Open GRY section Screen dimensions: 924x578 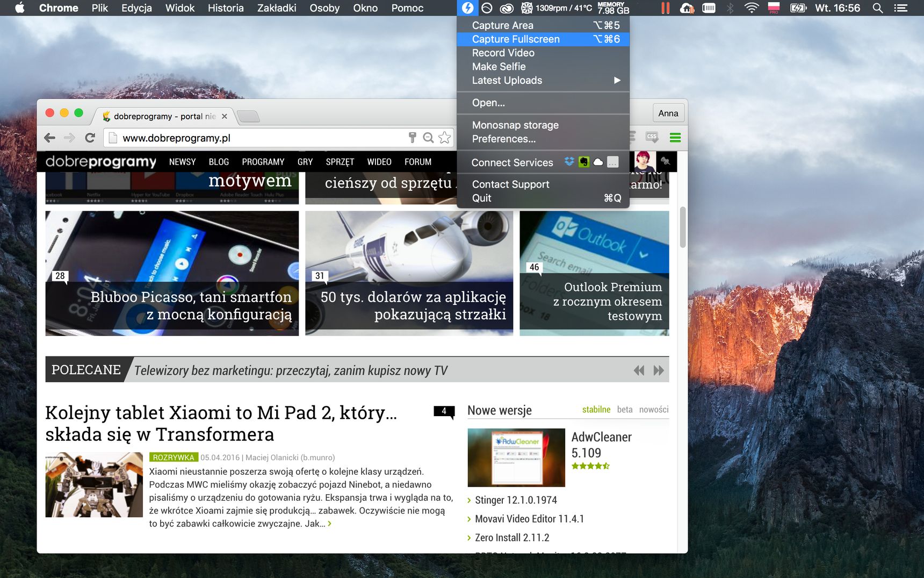coord(305,162)
